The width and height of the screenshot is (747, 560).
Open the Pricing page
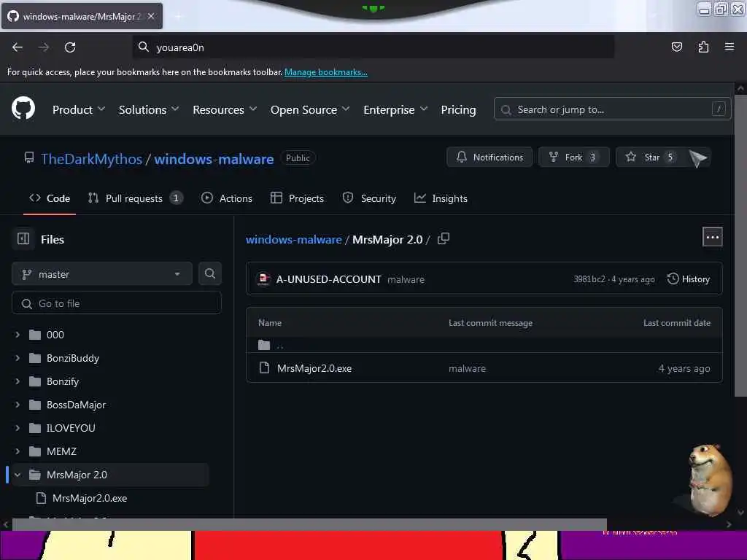tap(458, 109)
